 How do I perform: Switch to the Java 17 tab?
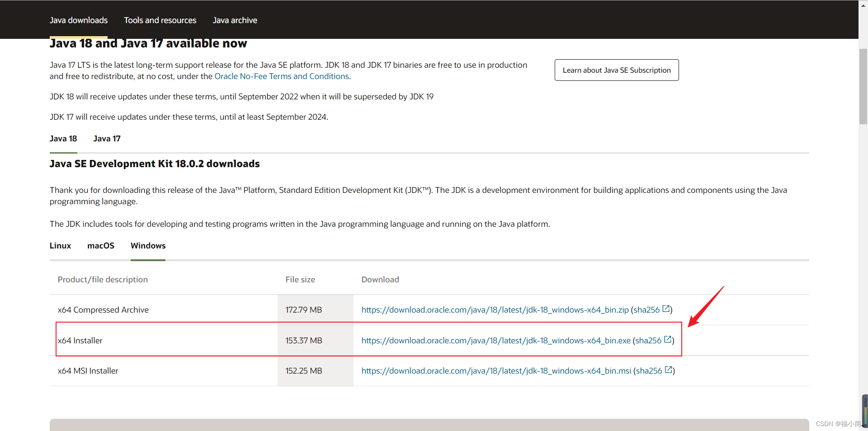(107, 139)
